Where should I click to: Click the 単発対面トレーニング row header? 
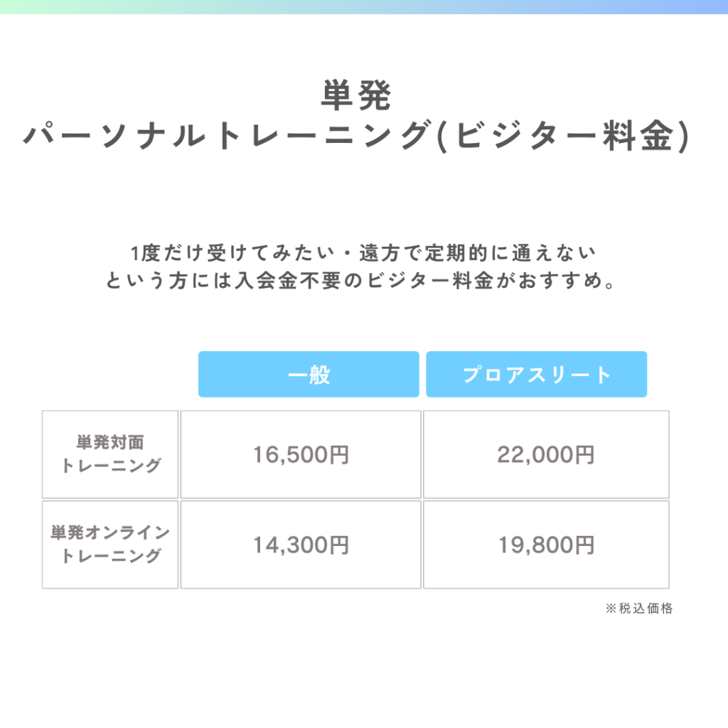(x=110, y=454)
